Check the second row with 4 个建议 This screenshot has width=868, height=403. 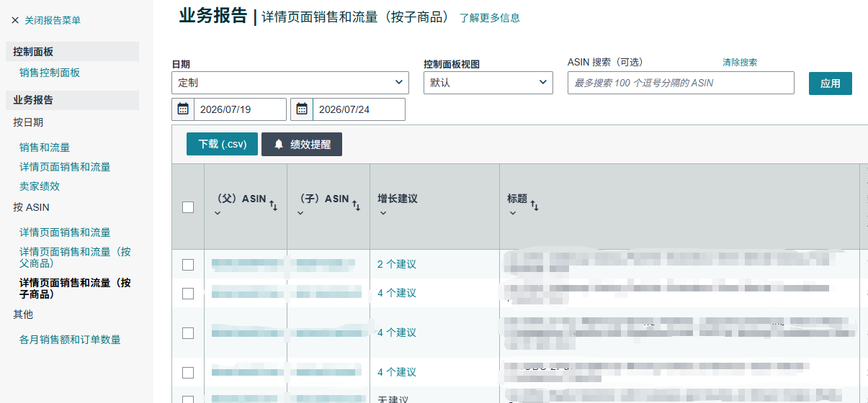(x=188, y=333)
